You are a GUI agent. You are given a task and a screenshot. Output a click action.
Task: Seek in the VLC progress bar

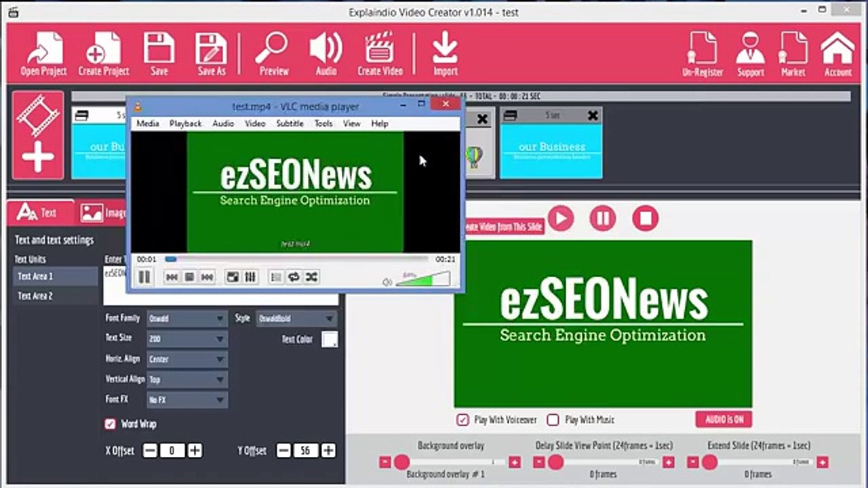[x=296, y=259]
